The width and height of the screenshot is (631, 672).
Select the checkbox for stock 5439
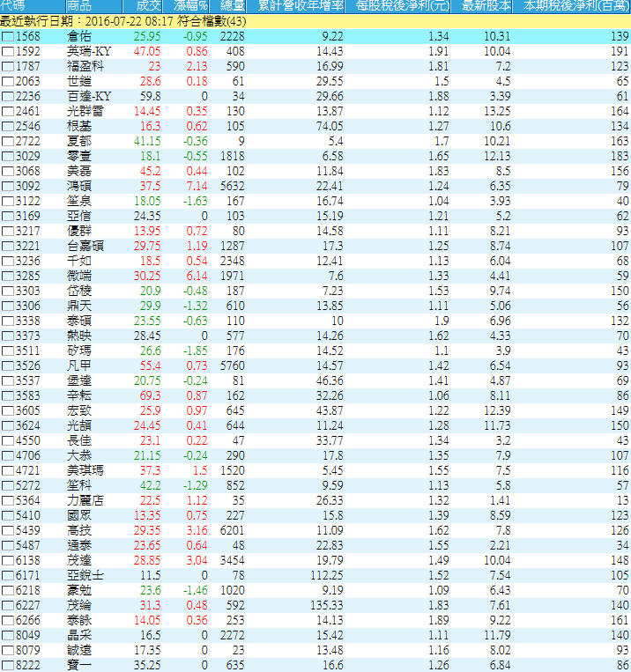(x=8, y=531)
